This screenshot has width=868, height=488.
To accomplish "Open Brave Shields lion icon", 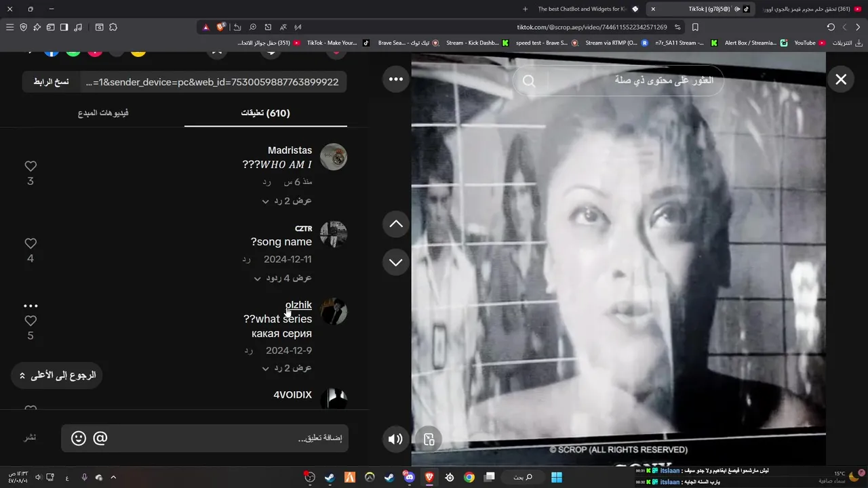I will coord(221,27).
